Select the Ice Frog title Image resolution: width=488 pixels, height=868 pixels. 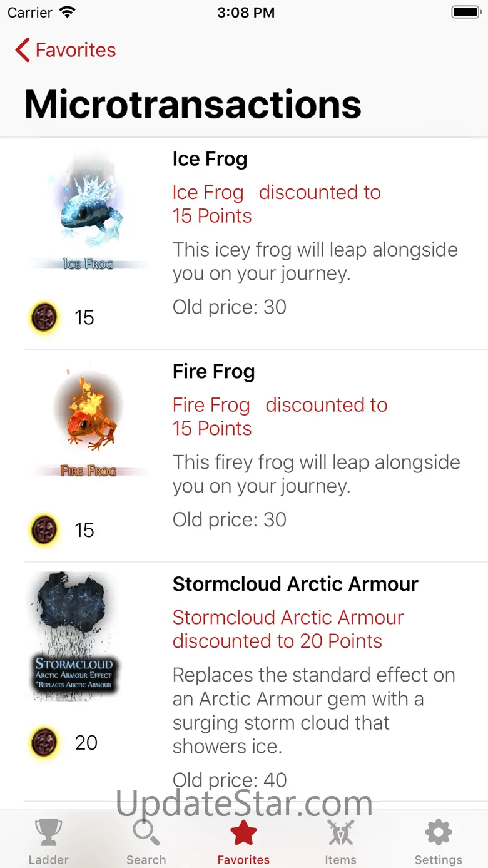(x=210, y=159)
